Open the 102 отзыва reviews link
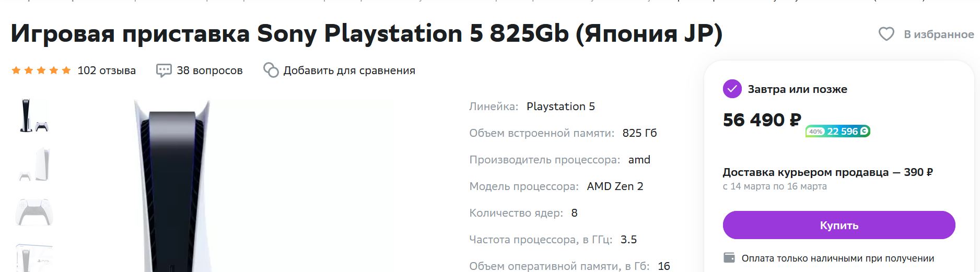Viewport: 980px width, 272px height. (107, 70)
